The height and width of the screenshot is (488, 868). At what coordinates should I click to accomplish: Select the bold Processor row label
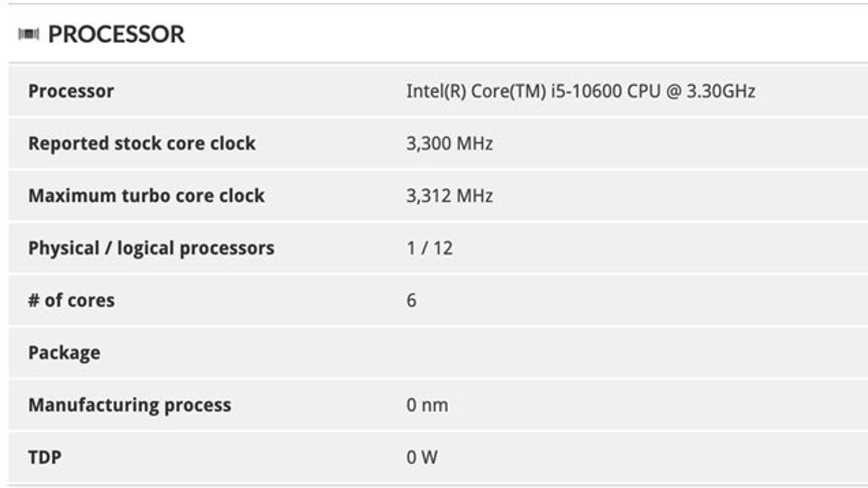71,91
